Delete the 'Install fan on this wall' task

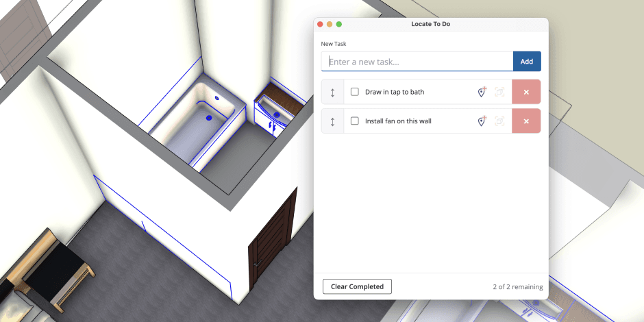tap(526, 121)
